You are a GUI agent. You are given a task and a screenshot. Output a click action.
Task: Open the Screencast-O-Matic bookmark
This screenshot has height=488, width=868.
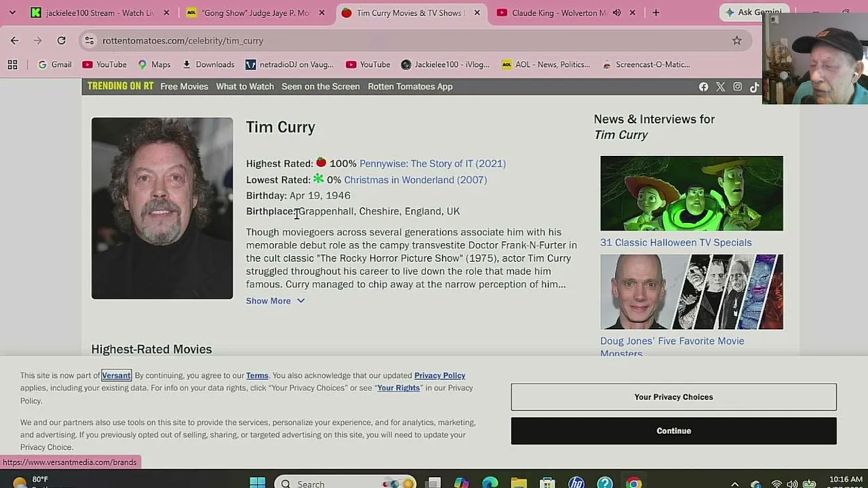(x=646, y=64)
